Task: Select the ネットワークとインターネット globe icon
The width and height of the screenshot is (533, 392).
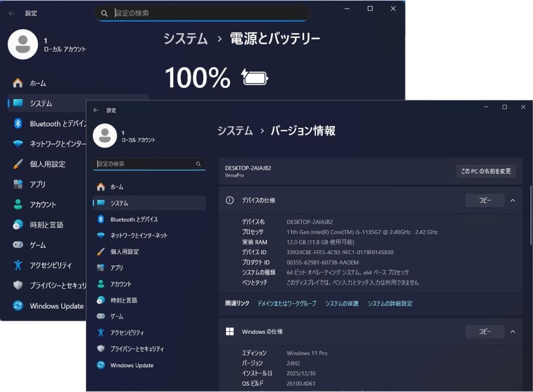Action: pos(101,235)
